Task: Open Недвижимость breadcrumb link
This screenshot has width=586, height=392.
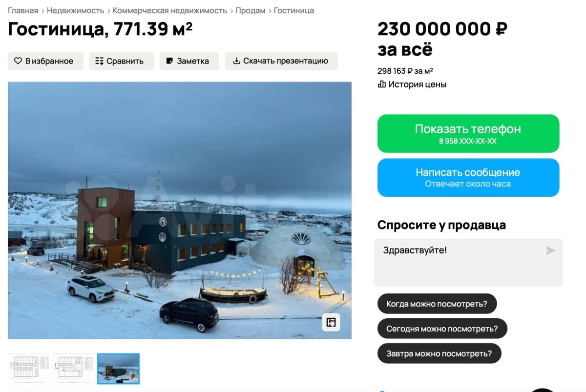Action: (75, 10)
